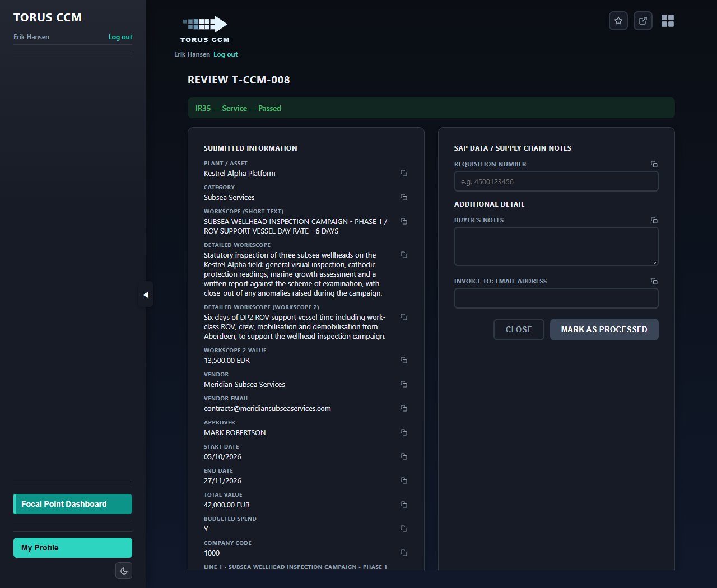Copy the Approver Mark Robertson
717x588 pixels.
(403, 432)
